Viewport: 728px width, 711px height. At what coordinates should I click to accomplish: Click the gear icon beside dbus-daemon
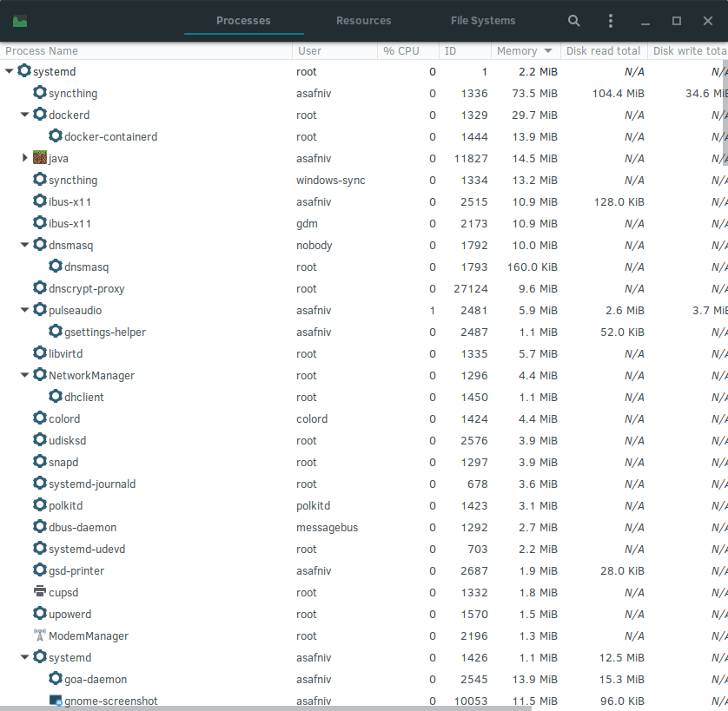(x=40, y=526)
